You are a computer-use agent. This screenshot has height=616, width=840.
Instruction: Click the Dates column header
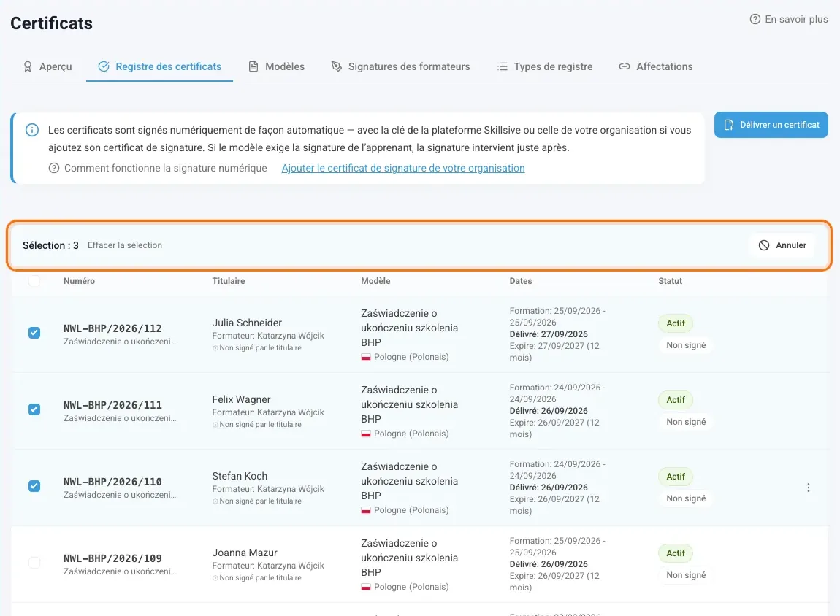tap(521, 281)
